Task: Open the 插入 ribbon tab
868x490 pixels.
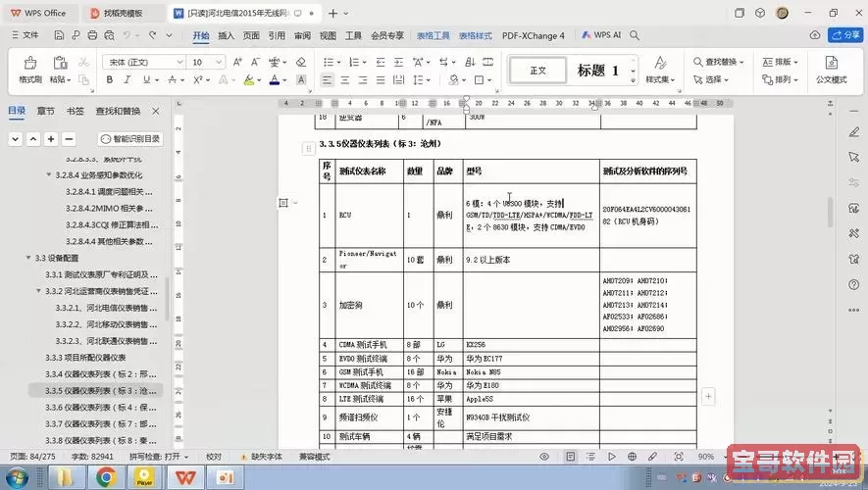Action: (226, 35)
